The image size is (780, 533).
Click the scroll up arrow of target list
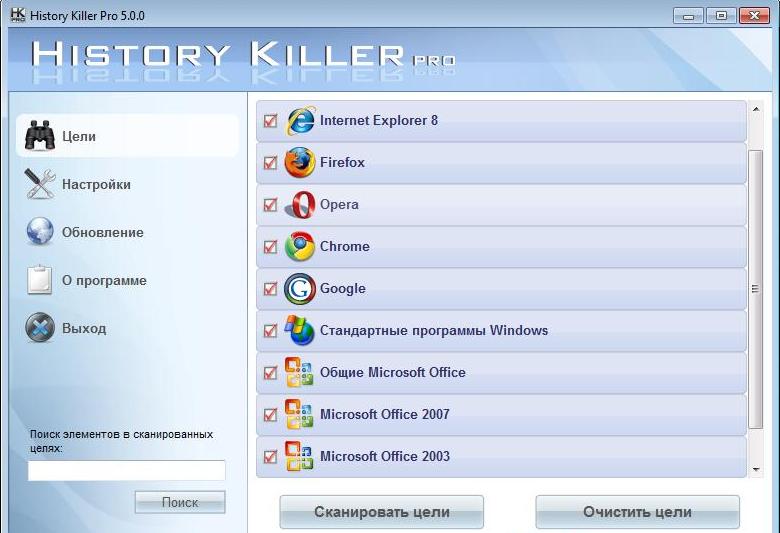(756, 109)
